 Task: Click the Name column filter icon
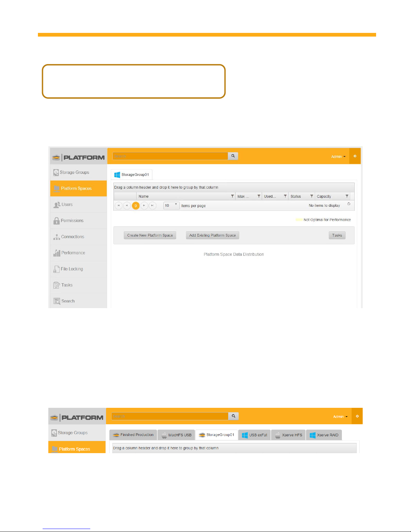click(232, 196)
